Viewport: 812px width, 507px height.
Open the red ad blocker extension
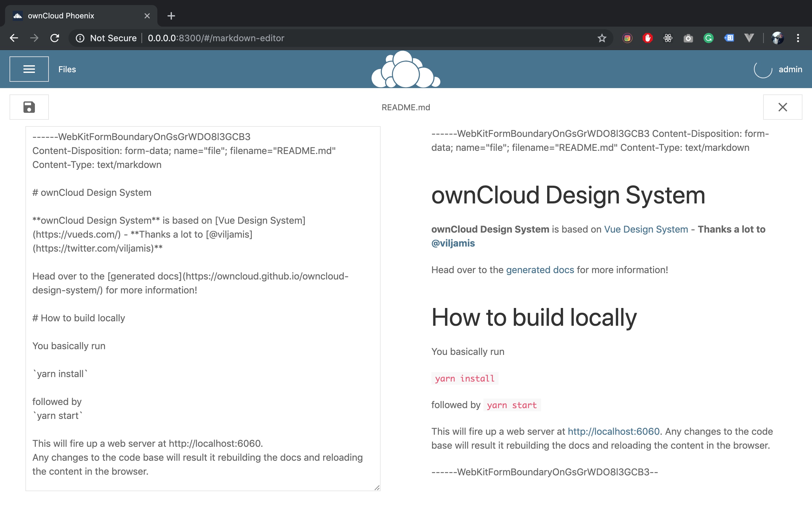tap(648, 38)
